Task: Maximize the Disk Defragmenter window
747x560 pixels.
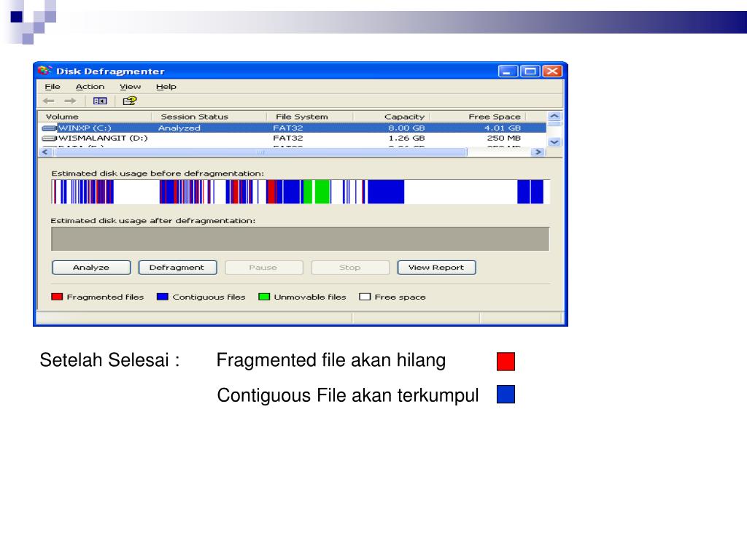Action: click(x=530, y=71)
